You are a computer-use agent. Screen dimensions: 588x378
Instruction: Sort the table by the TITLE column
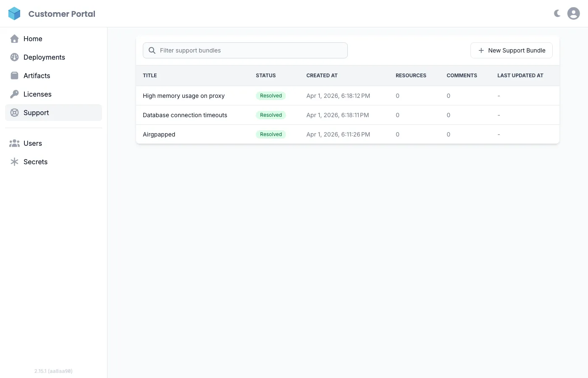(150, 75)
